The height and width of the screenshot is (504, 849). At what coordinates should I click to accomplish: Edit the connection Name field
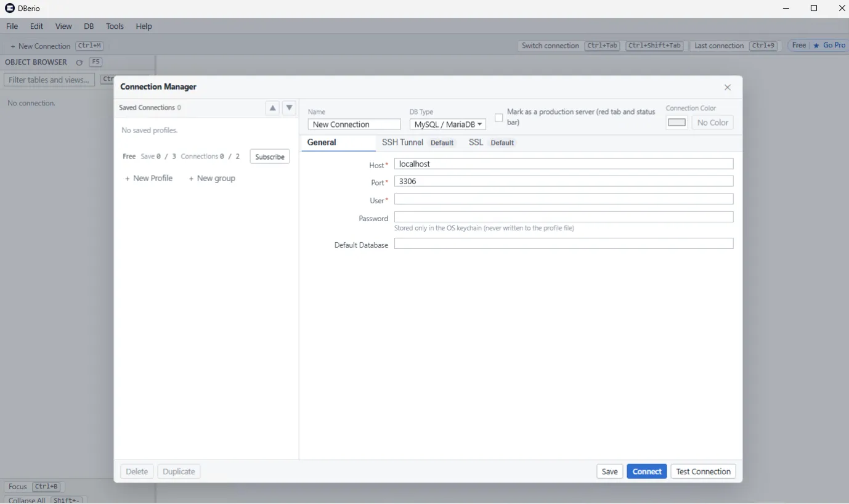(354, 124)
